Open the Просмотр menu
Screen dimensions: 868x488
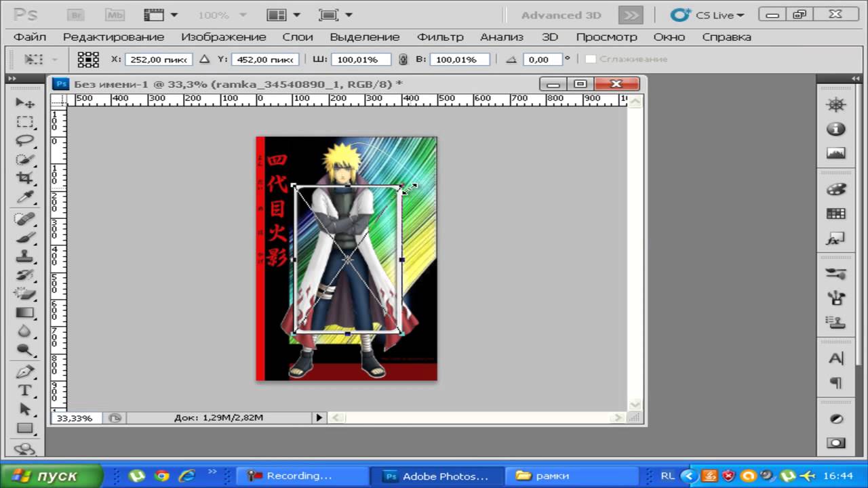pyautogui.click(x=606, y=37)
